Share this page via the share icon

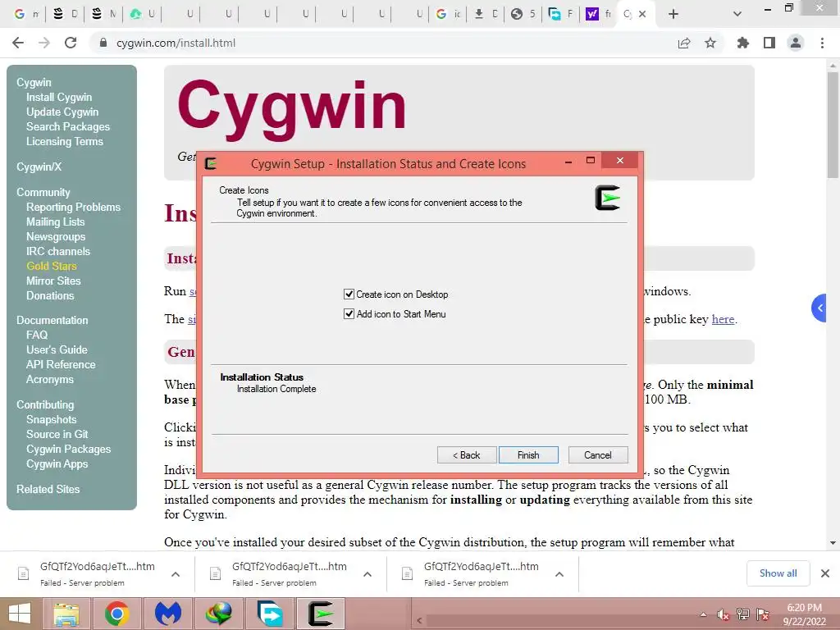pyautogui.click(x=684, y=43)
